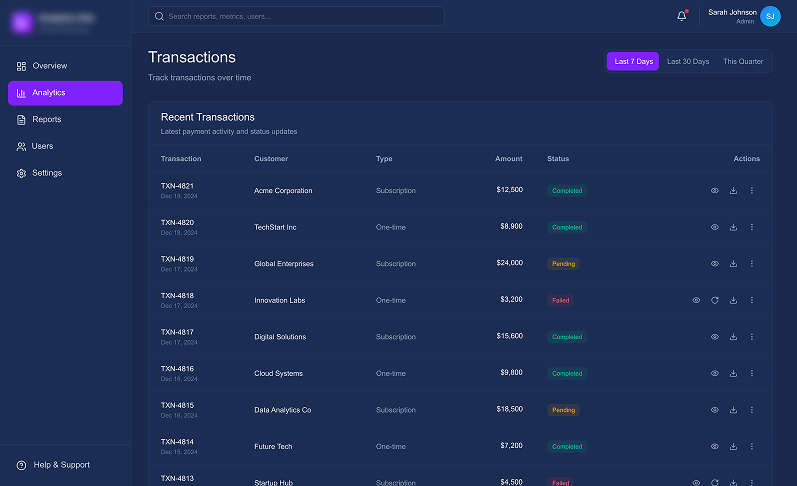
Task: Download the TXN-4821 transaction receipt
Action: (733, 190)
